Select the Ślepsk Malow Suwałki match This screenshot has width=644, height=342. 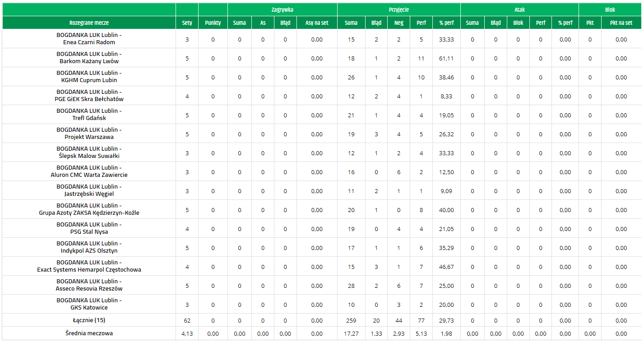89,153
